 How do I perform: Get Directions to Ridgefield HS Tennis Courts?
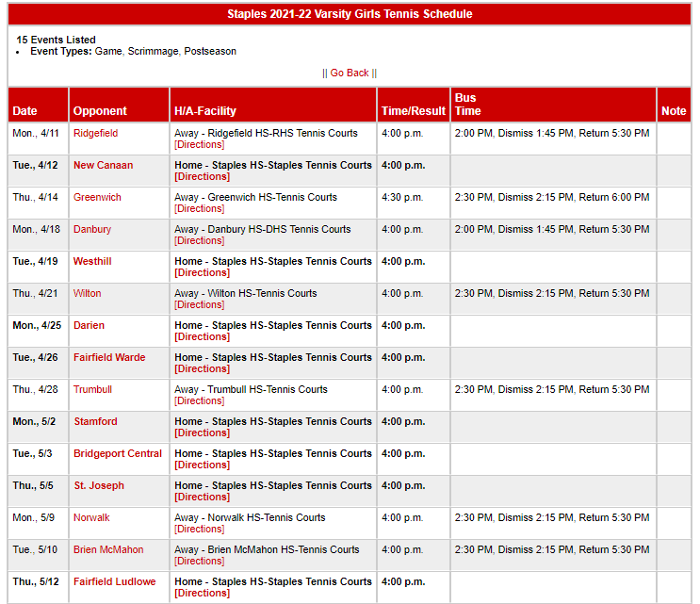pyautogui.click(x=200, y=145)
